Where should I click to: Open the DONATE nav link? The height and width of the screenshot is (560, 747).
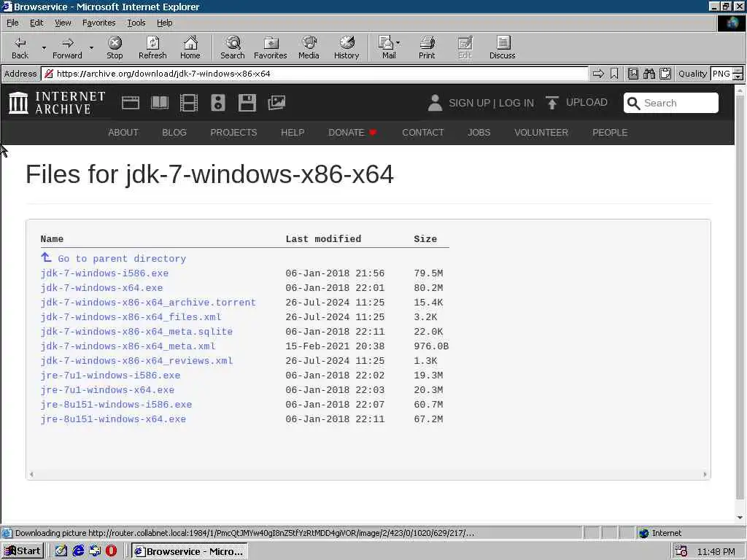click(x=352, y=133)
